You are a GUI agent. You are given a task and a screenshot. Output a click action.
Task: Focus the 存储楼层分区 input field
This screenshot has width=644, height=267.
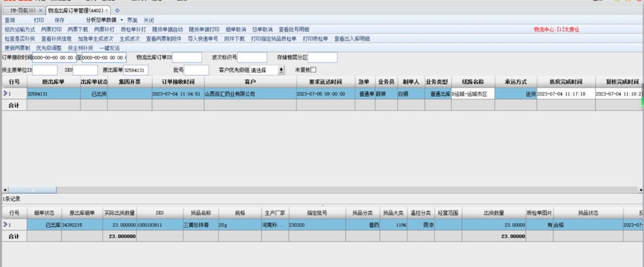[x=322, y=58]
